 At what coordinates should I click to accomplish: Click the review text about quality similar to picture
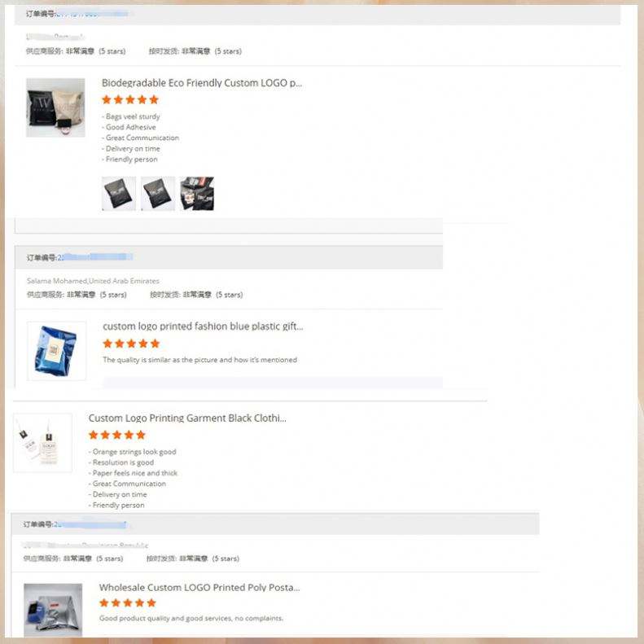[200, 360]
